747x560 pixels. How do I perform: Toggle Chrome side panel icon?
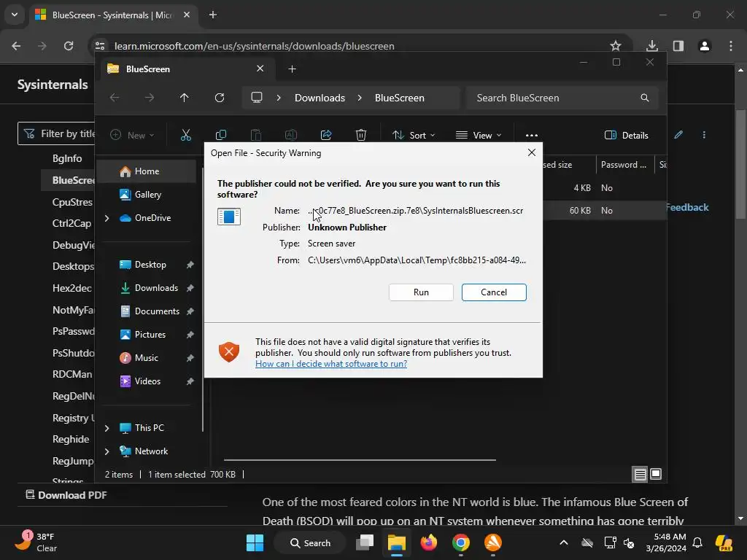678,46
